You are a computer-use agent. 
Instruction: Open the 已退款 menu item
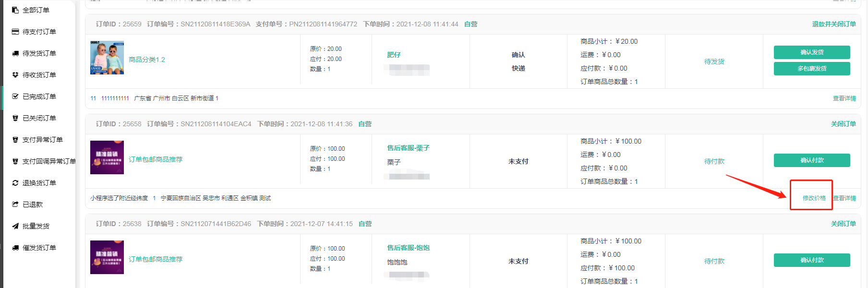click(x=33, y=204)
